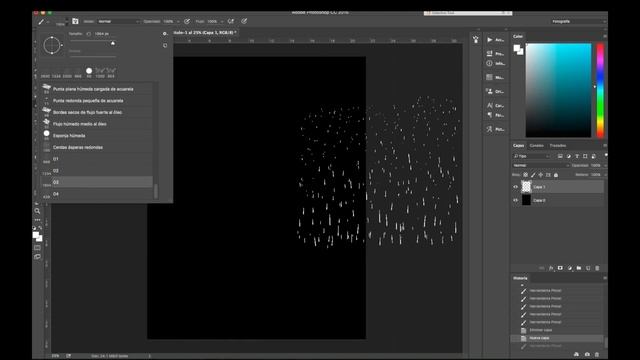Open the layer blend mode dropdown Normal
640x360 pixels.
(540, 165)
